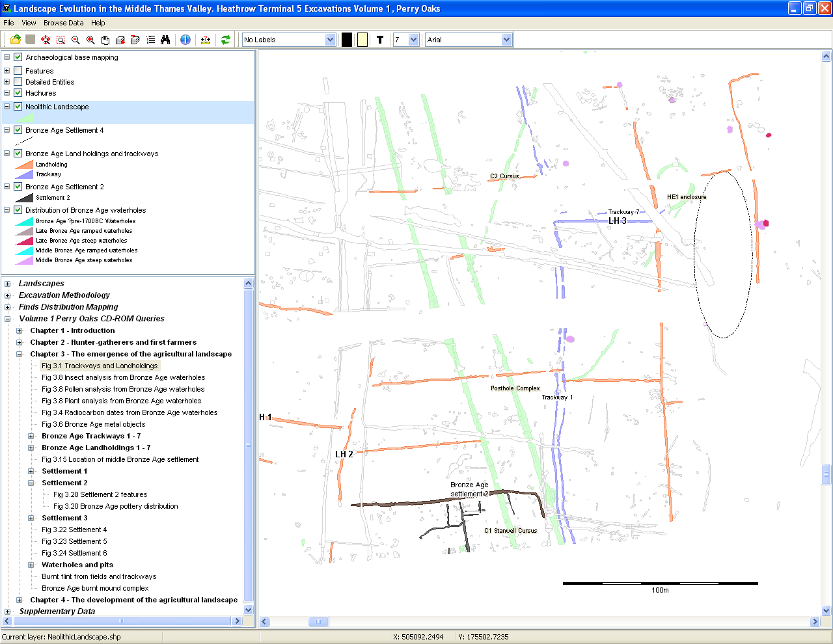Select the blue information identify tool

[x=185, y=40]
